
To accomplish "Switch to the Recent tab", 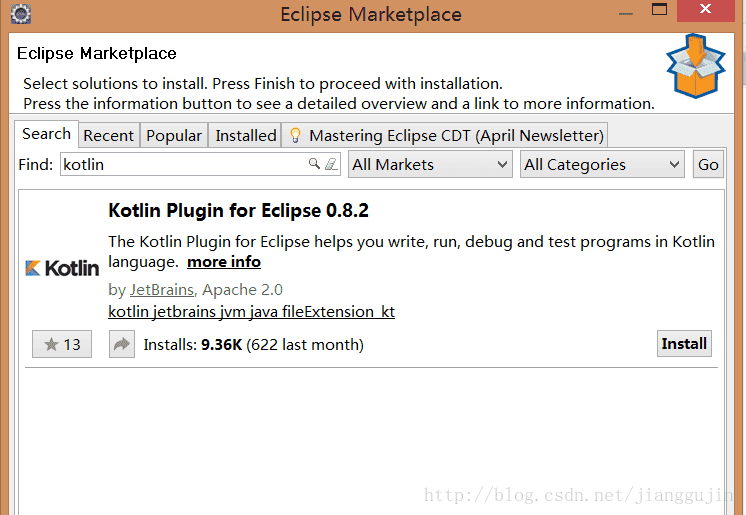I will point(108,135).
